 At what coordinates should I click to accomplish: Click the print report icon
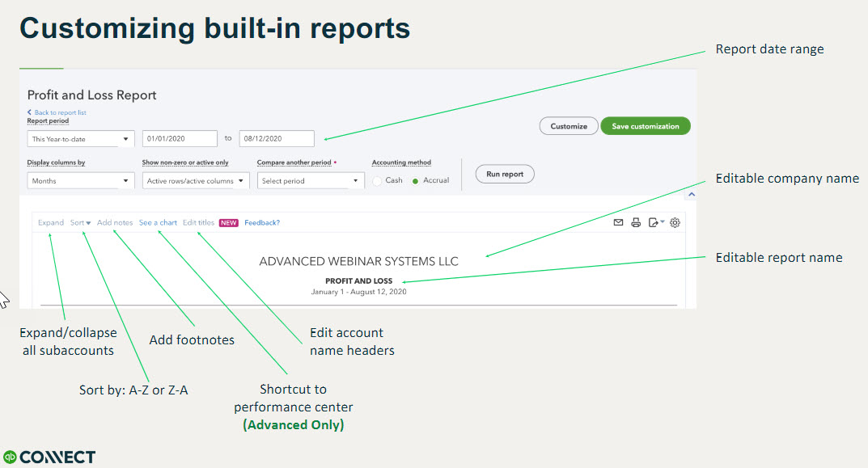[x=635, y=222]
